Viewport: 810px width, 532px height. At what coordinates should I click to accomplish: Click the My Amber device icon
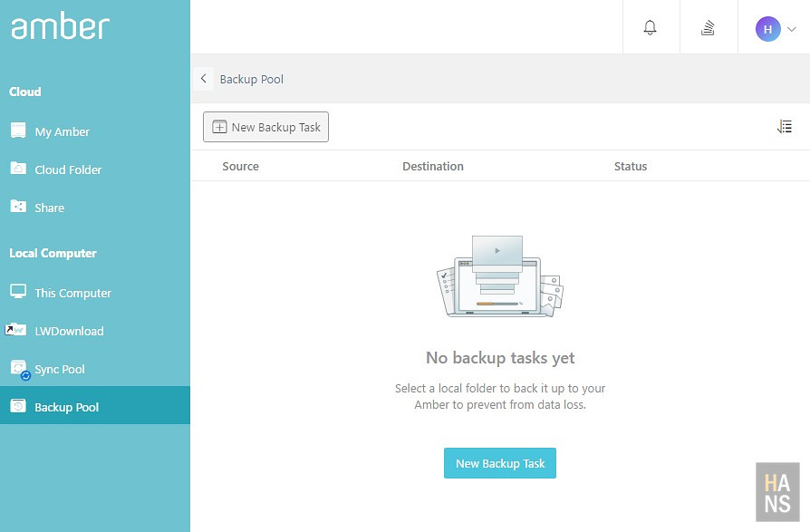click(x=18, y=131)
